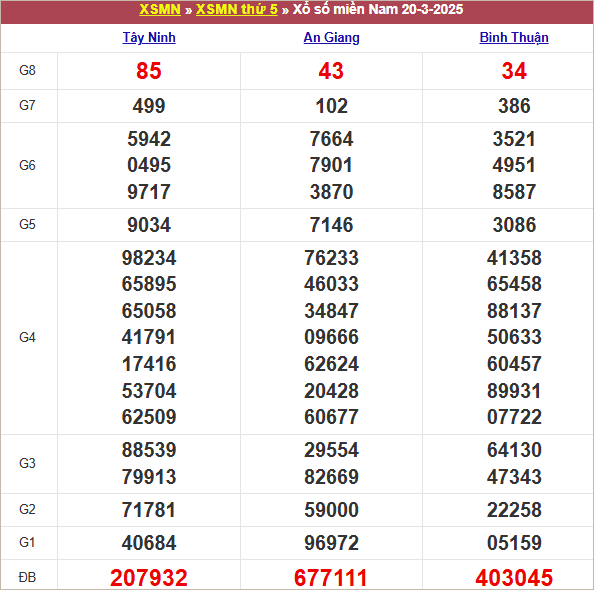
Task: Open the An Giang province link
Action: (331, 38)
